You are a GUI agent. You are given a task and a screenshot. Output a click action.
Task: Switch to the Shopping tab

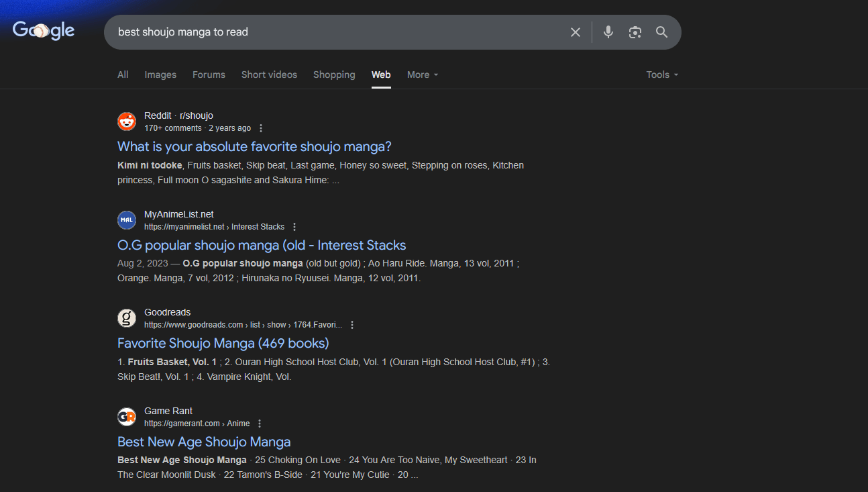tap(334, 75)
